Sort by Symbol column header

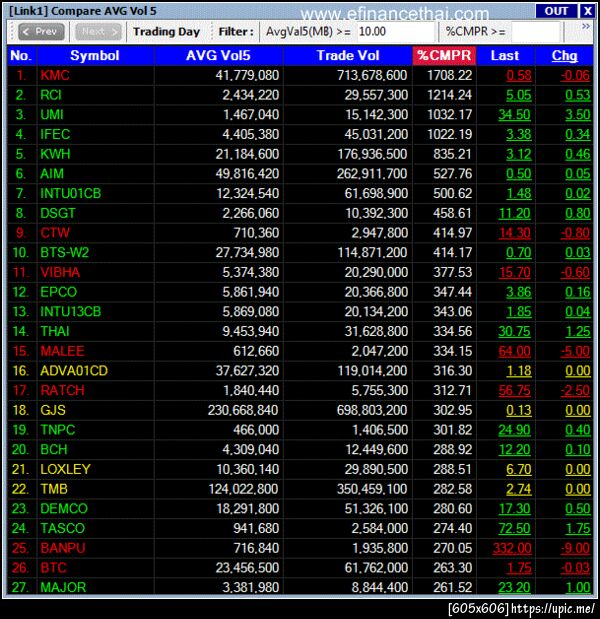(x=95, y=56)
